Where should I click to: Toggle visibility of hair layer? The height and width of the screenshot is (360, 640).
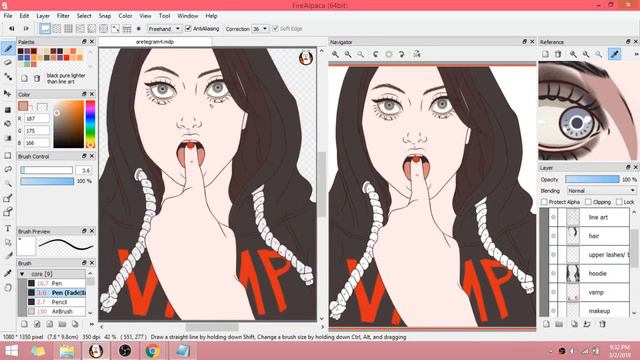tap(553, 236)
